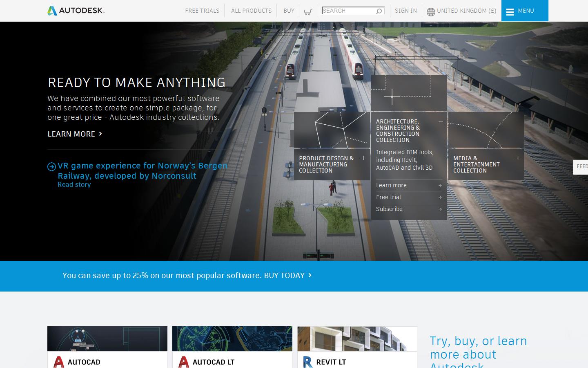Open the ALL PRODUCTS menu

[251, 11]
